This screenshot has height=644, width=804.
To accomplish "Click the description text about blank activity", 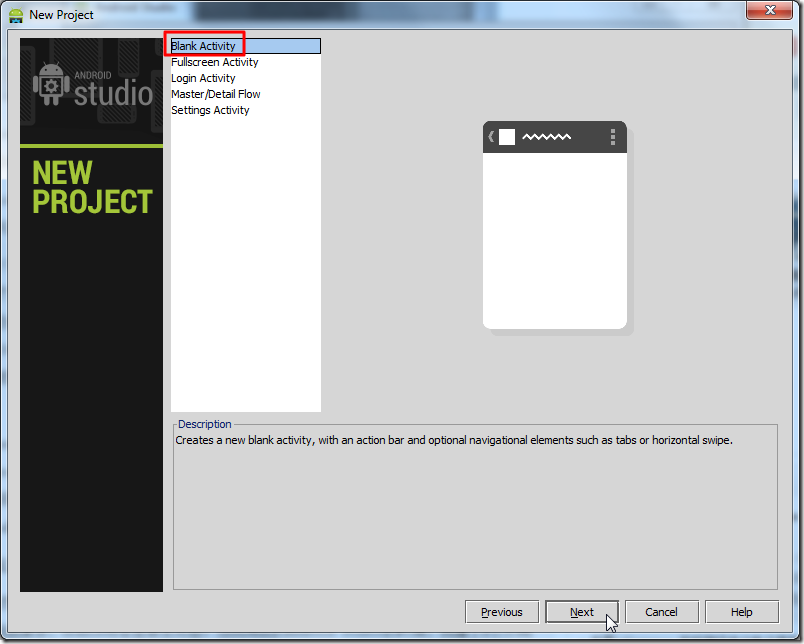I will pos(454,440).
